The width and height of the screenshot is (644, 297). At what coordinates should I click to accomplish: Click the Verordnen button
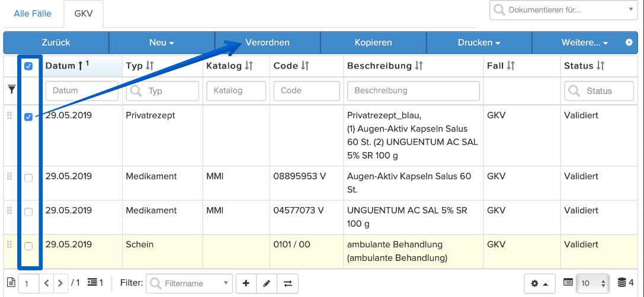pyautogui.click(x=267, y=43)
